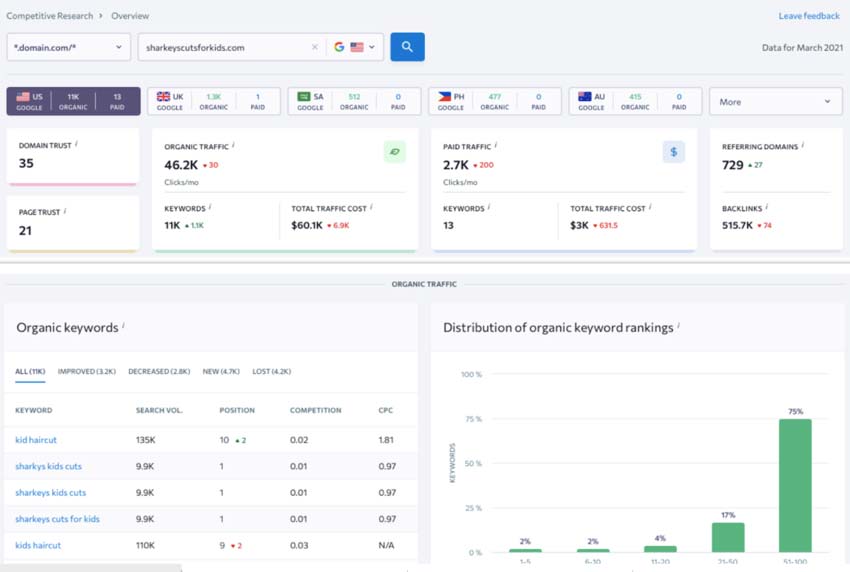Image resolution: width=850 pixels, height=572 pixels.
Task: Select the US Google region tab
Action: pyautogui.click(x=73, y=101)
